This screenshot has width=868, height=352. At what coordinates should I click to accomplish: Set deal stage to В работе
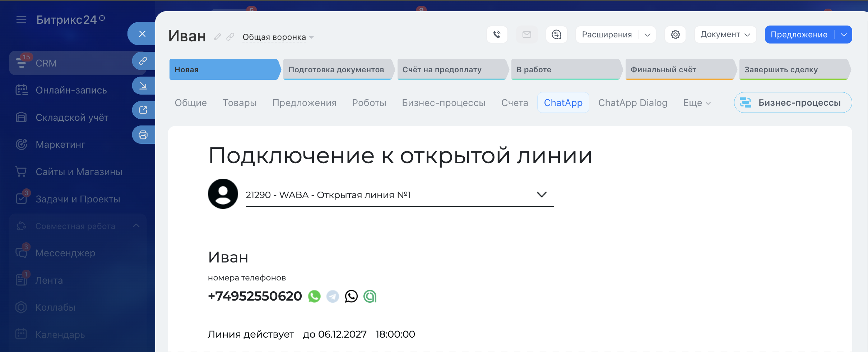(x=565, y=69)
